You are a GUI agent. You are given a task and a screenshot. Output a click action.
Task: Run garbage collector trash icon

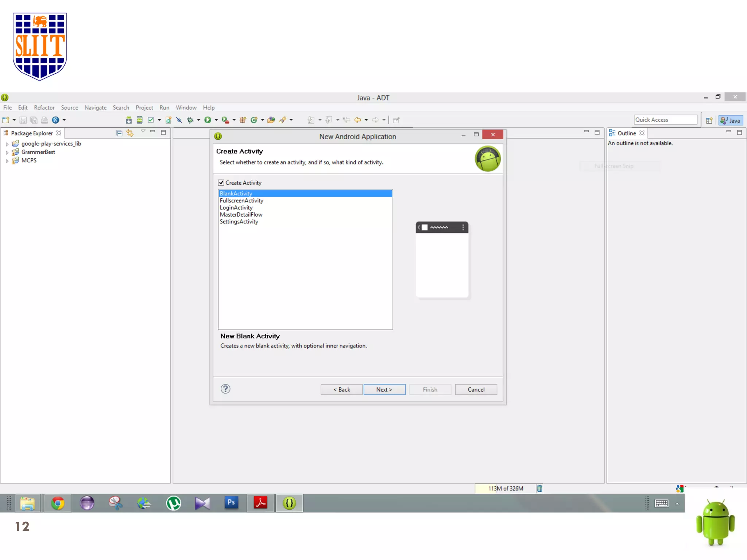coord(539,489)
